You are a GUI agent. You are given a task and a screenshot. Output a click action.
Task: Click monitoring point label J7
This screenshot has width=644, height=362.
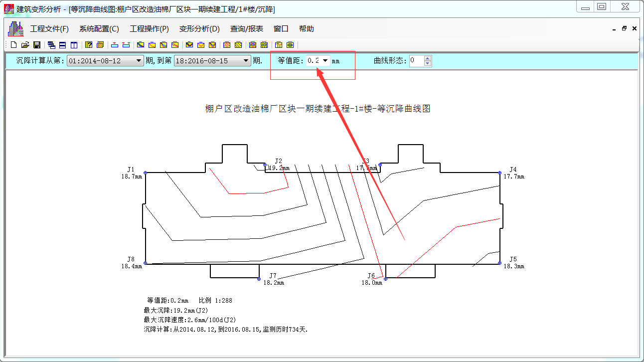click(273, 276)
